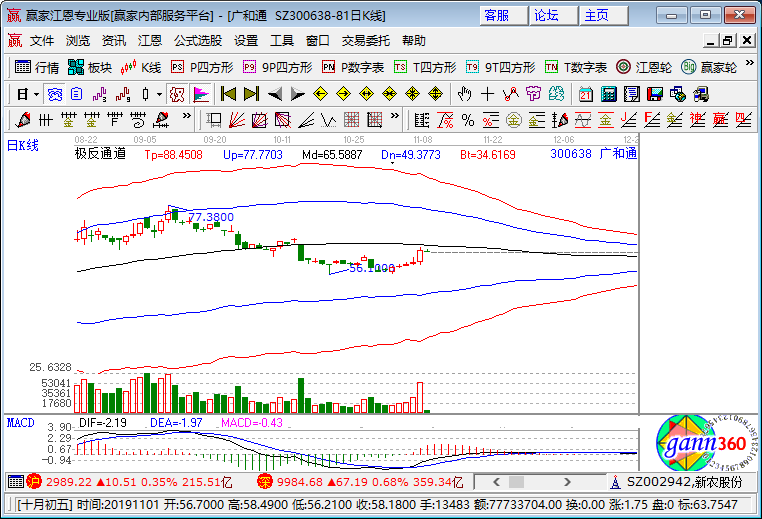This screenshot has height=519, width=762.
Task: Jump to the last bar
Action: coord(251,94)
